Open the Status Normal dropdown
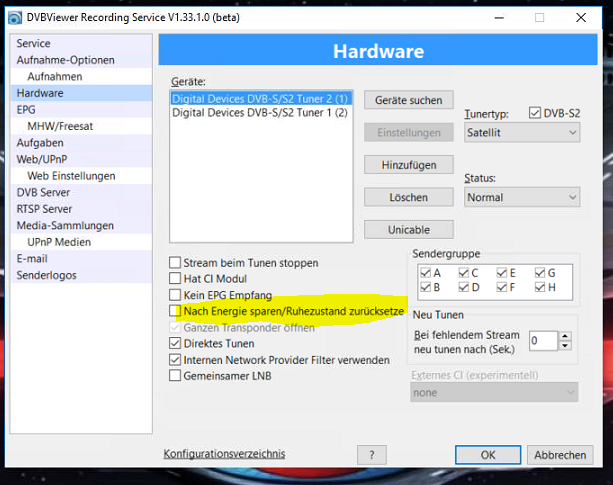Screen dimensions: 613x485 click(x=522, y=197)
